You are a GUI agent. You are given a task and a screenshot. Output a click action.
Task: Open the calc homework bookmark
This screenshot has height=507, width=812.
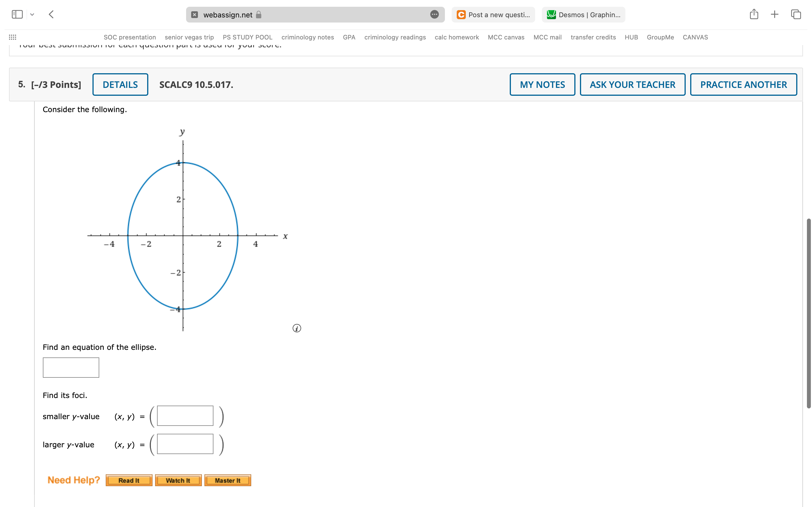(457, 37)
